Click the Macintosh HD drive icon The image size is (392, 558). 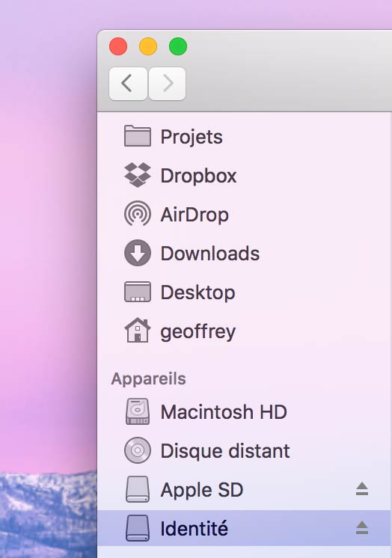138,411
